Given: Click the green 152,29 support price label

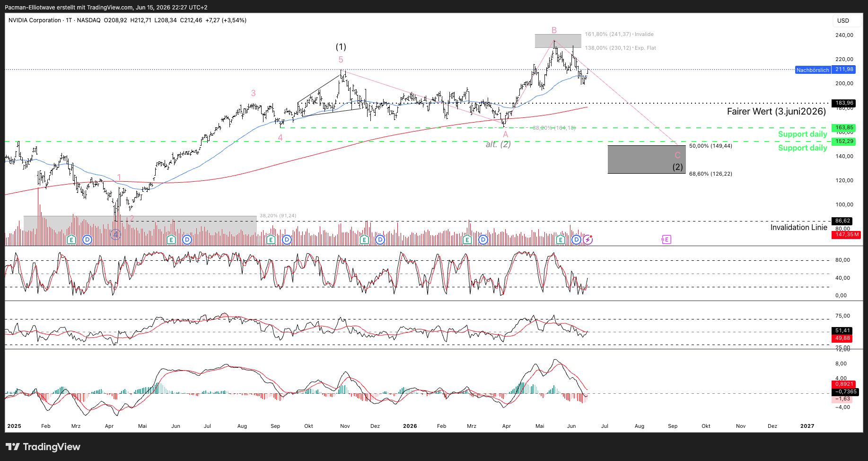Looking at the screenshot, I should (x=844, y=142).
